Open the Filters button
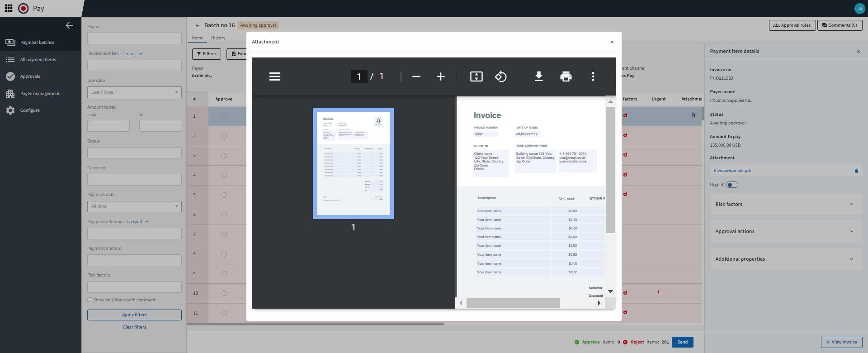Viewport: 868px width, 353px height. click(x=207, y=54)
